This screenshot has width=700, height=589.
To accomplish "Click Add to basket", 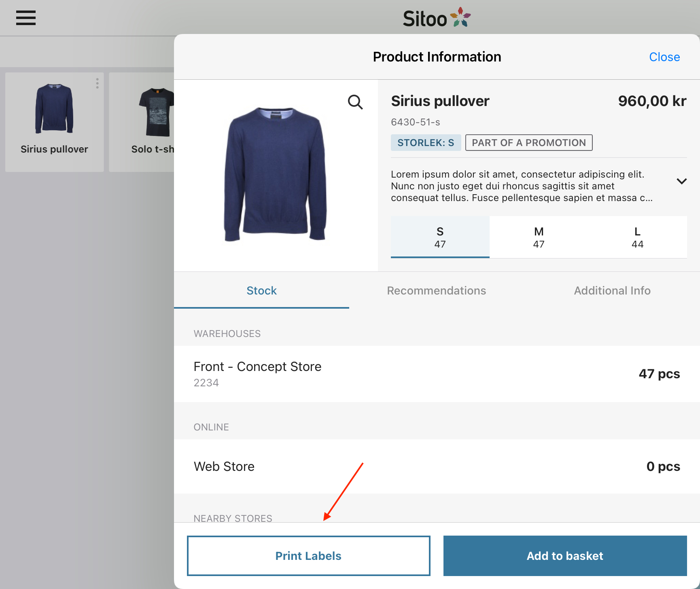I will point(565,556).
